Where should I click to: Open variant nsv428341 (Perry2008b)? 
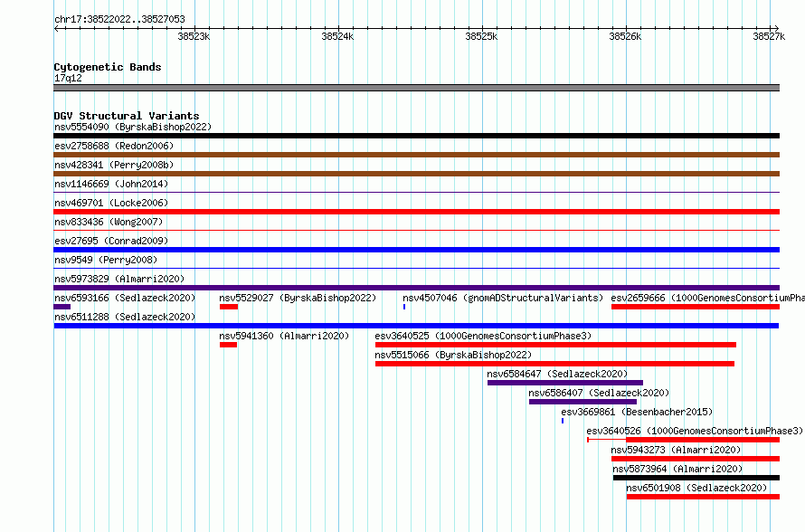tap(114, 165)
